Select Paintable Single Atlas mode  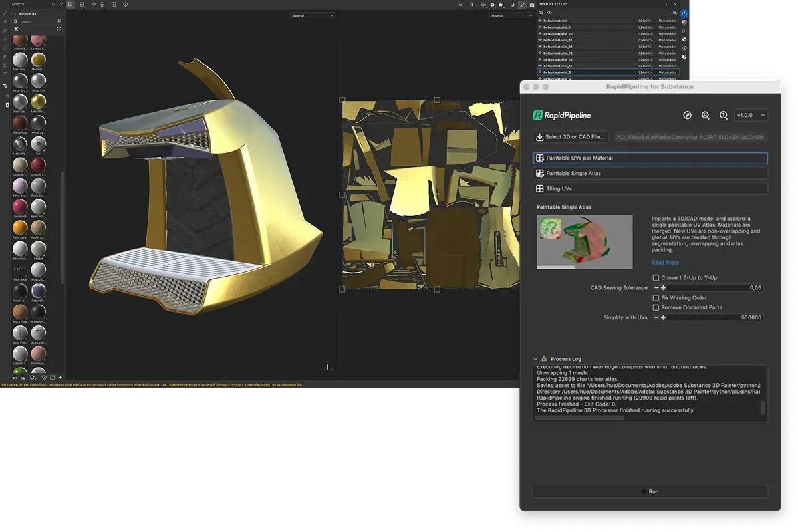pyautogui.click(x=650, y=174)
